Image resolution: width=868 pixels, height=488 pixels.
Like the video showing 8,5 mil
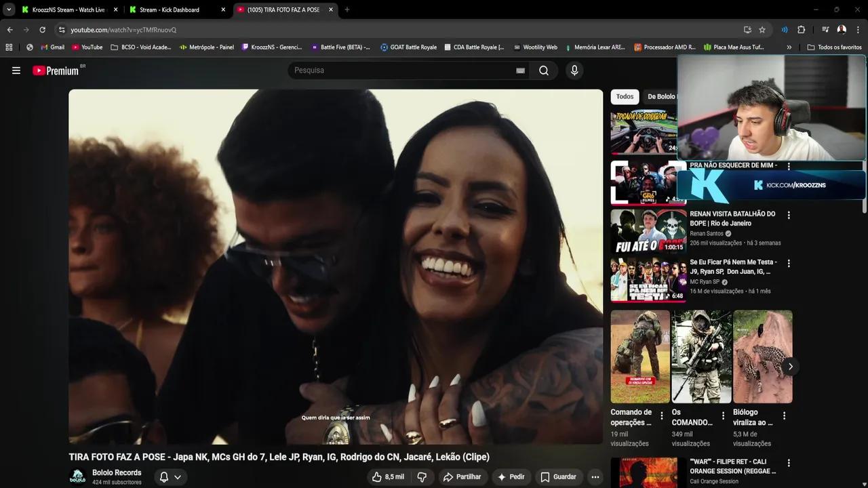387,476
